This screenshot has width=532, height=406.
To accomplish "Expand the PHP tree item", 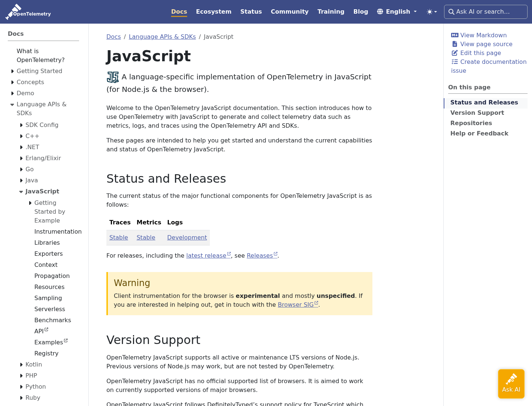I will pyautogui.click(x=21, y=376).
